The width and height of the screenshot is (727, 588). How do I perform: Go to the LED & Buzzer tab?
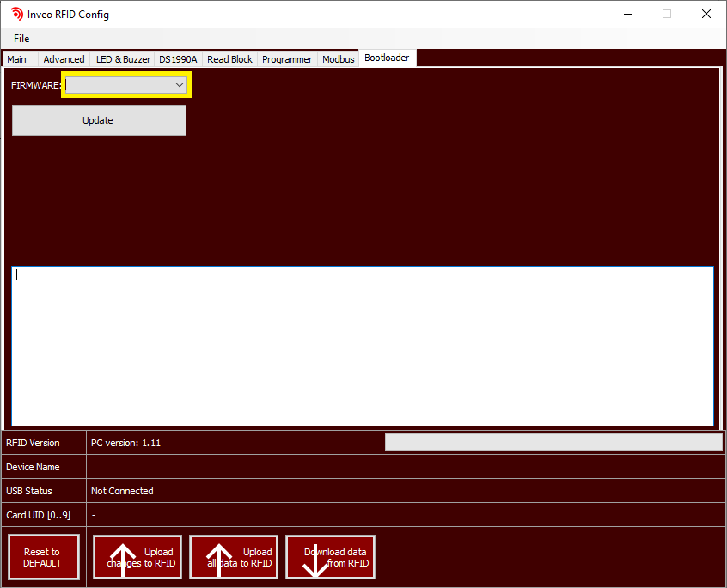pos(123,59)
